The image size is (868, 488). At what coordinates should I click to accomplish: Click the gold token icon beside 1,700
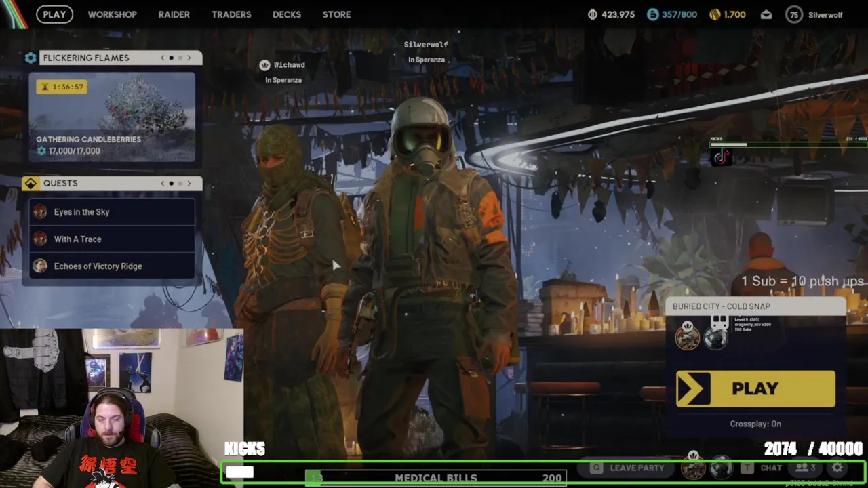tap(715, 14)
